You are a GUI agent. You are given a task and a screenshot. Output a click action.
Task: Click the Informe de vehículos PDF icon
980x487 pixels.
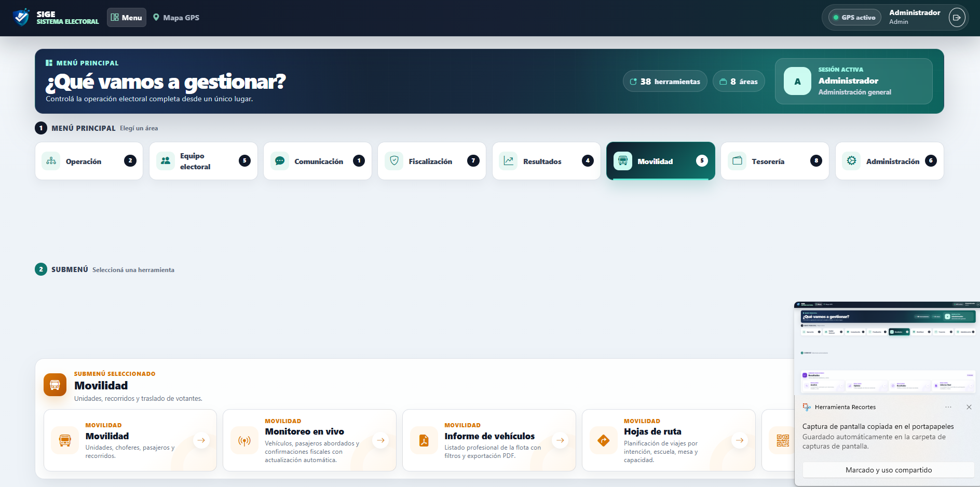tap(424, 441)
